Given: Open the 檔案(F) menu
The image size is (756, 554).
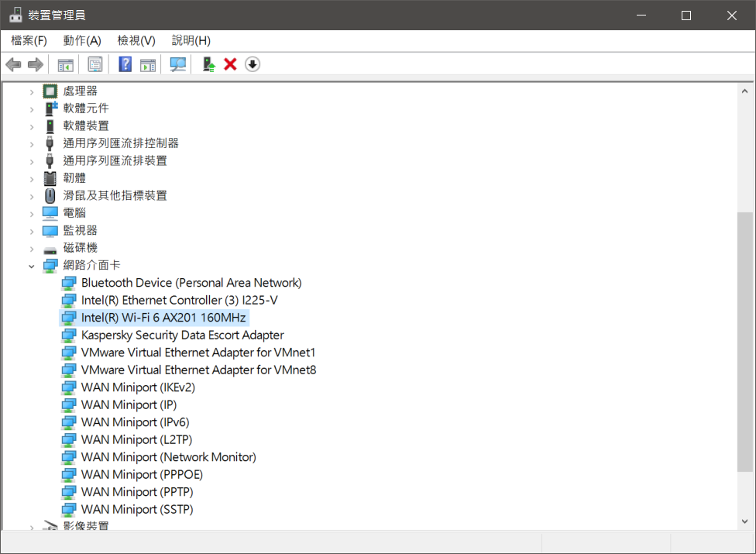Looking at the screenshot, I should coord(29,40).
